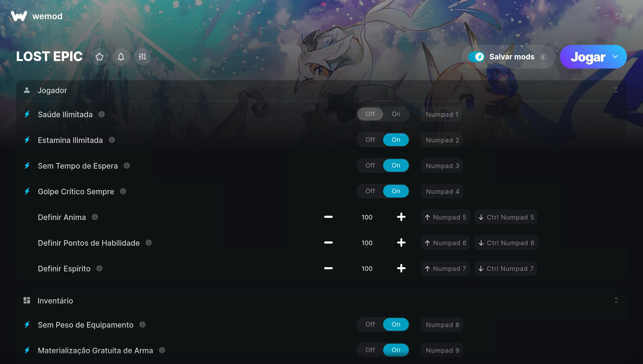Click the info icon next to Salvar mods

pyautogui.click(x=543, y=57)
